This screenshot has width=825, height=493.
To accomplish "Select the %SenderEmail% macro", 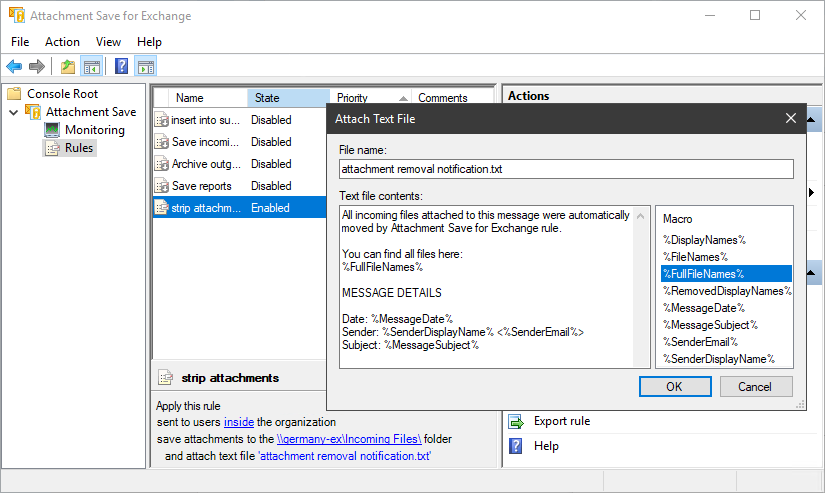I will coord(700,342).
